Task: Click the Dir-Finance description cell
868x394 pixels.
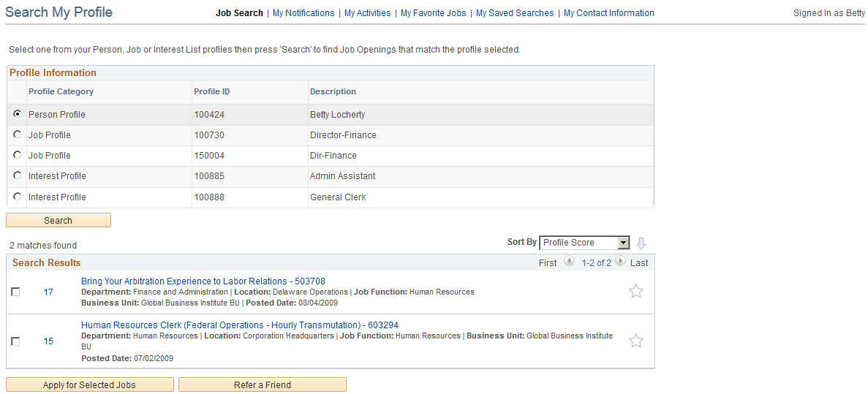Action: pyautogui.click(x=333, y=156)
